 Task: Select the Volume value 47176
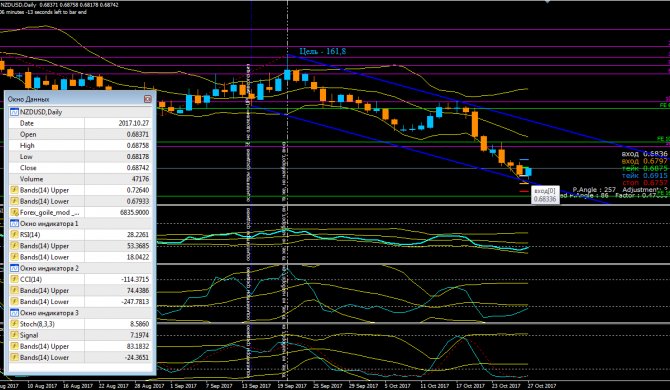click(141, 179)
